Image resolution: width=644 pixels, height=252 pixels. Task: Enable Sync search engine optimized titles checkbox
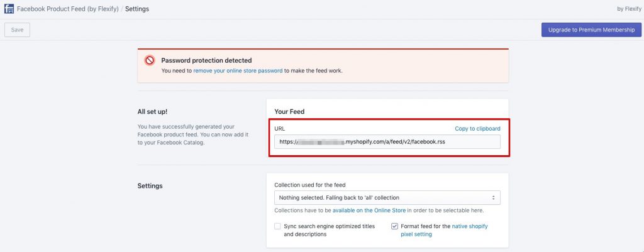[277, 226]
